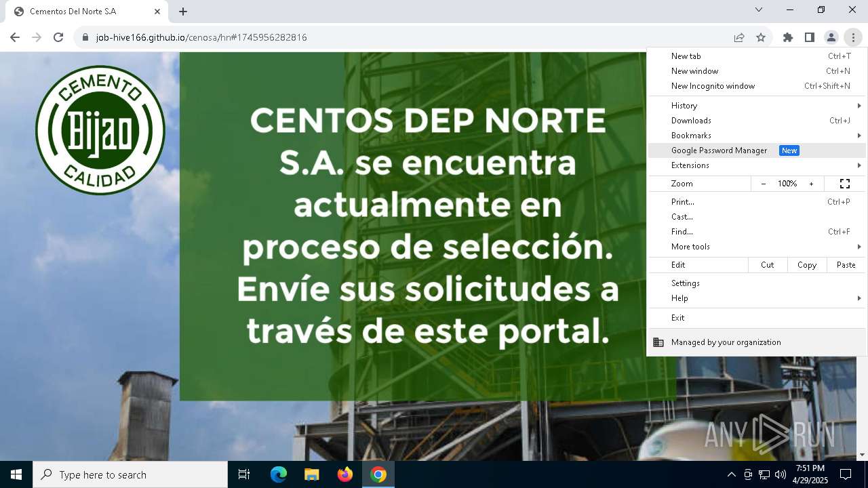Expand the History submenu

pos(757,106)
